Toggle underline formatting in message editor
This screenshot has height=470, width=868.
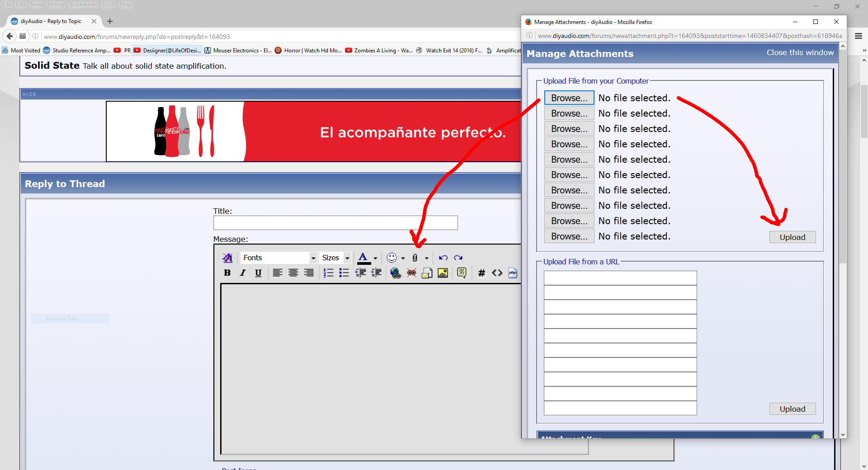pyautogui.click(x=258, y=273)
